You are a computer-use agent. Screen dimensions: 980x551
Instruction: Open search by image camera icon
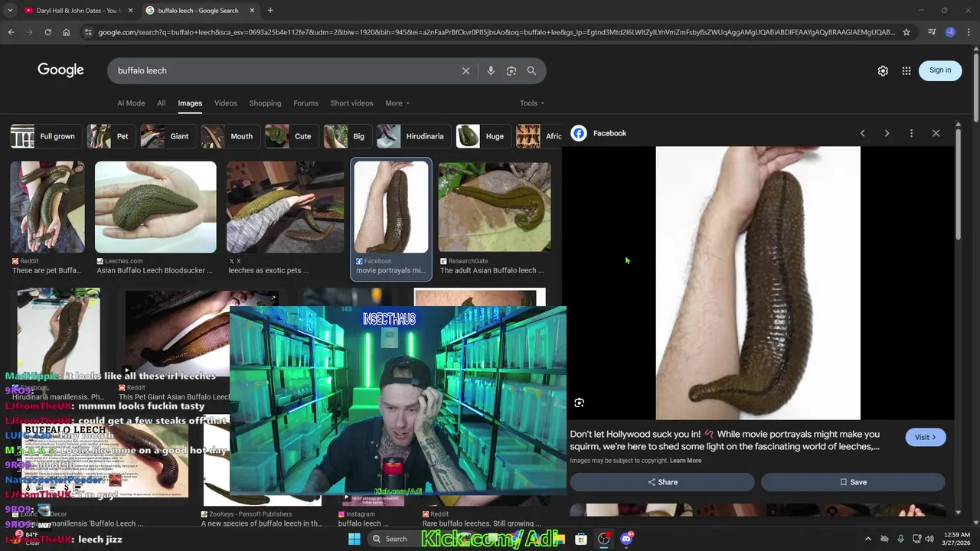click(x=511, y=70)
